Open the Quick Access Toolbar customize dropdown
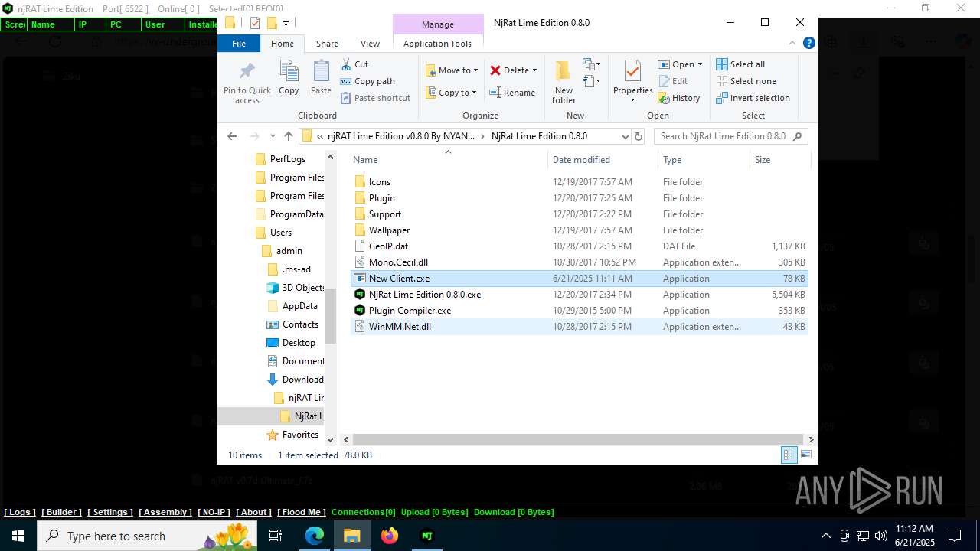This screenshot has height=551, width=980. point(286,23)
